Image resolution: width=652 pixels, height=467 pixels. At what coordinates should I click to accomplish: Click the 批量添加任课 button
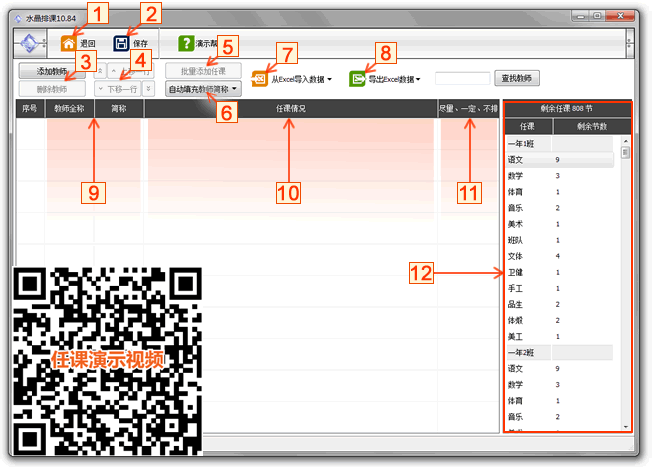click(203, 71)
